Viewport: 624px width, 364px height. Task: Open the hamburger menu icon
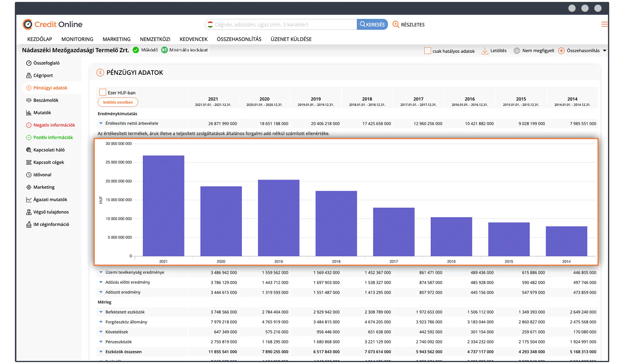click(x=604, y=24)
